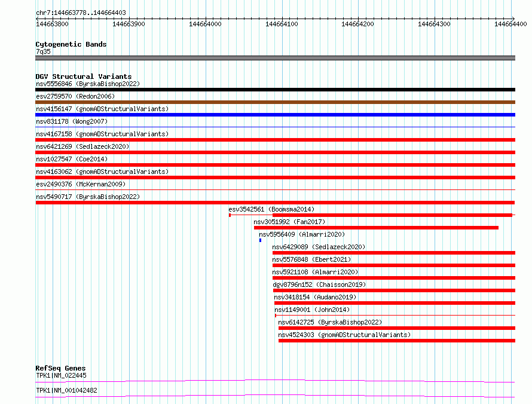Click nsv6421269 (Sedlazeck2020) label
The width and height of the screenshot is (532, 404).
[x=82, y=146]
